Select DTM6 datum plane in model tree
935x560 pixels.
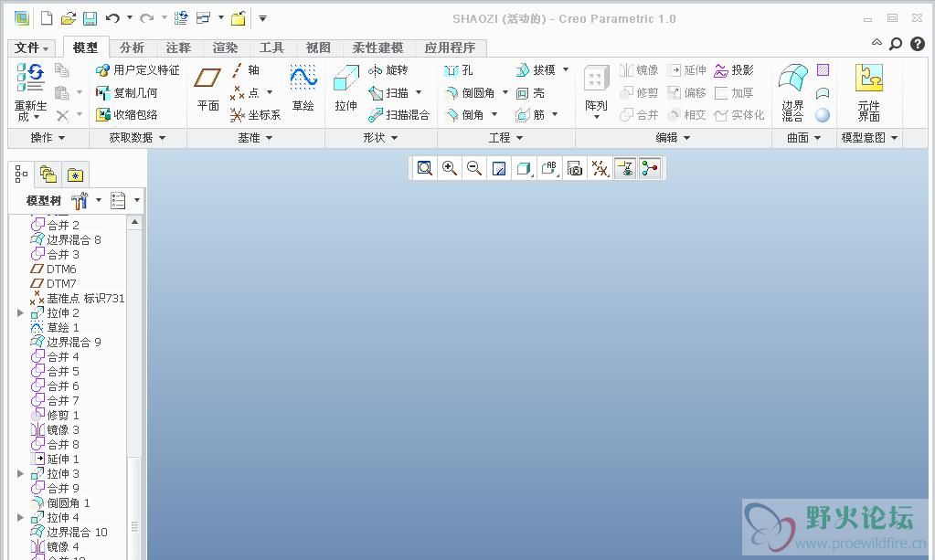point(53,269)
